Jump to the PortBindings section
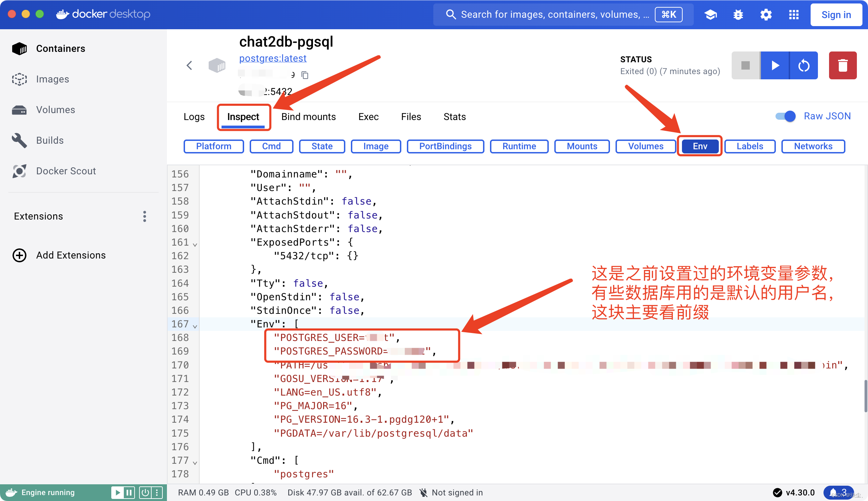868x501 pixels. 445,146
